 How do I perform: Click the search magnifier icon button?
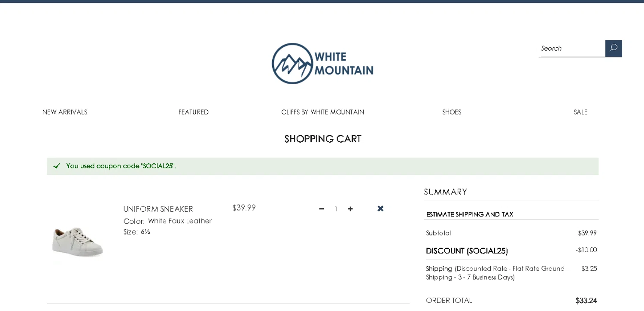coord(613,48)
